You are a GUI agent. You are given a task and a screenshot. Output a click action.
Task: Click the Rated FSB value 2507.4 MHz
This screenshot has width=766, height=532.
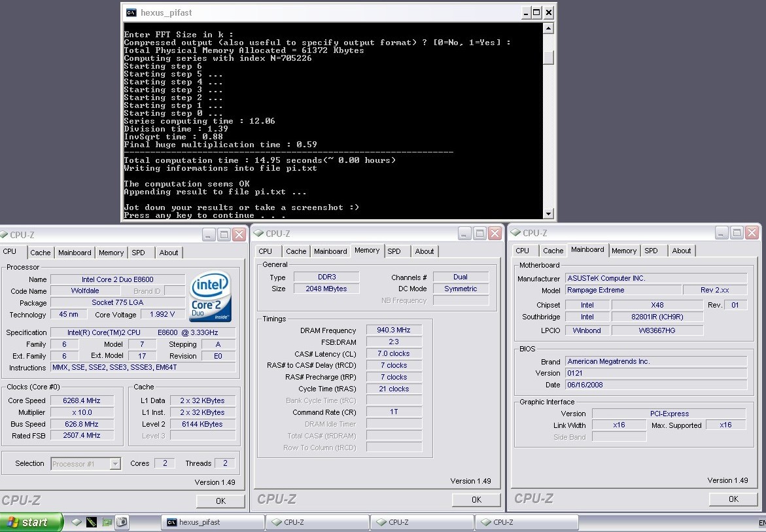(x=82, y=435)
